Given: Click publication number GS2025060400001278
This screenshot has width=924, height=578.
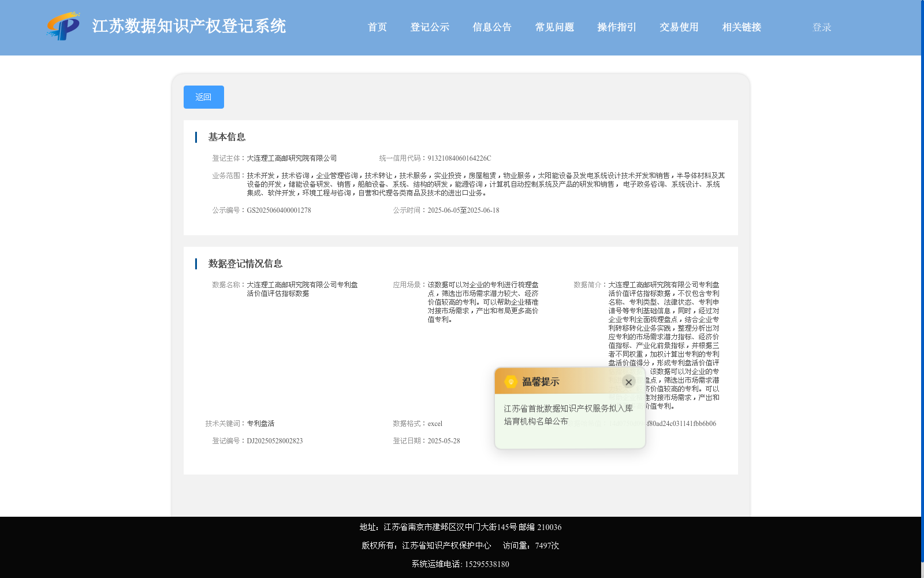Looking at the screenshot, I should click(279, 210).
